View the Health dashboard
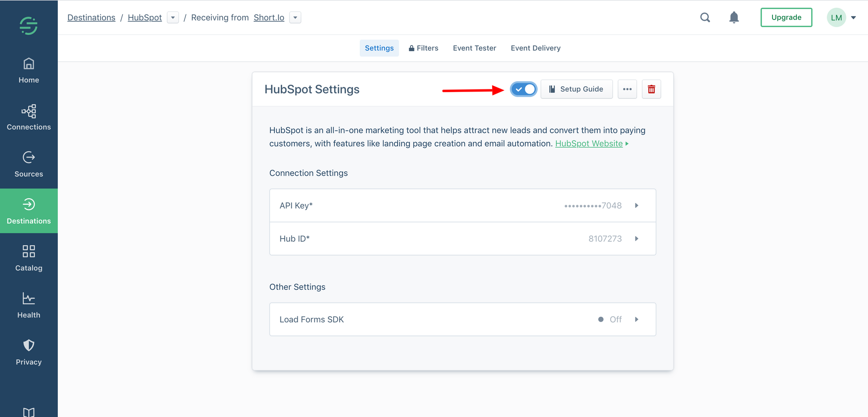 (28, 304)
